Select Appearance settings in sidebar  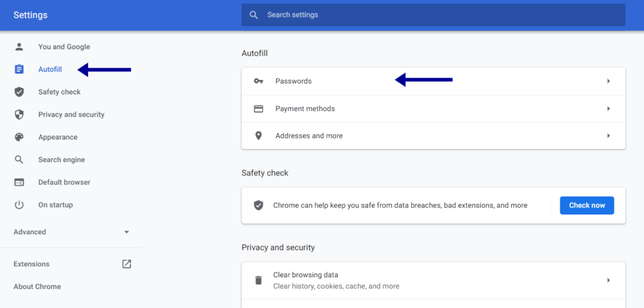58,137
